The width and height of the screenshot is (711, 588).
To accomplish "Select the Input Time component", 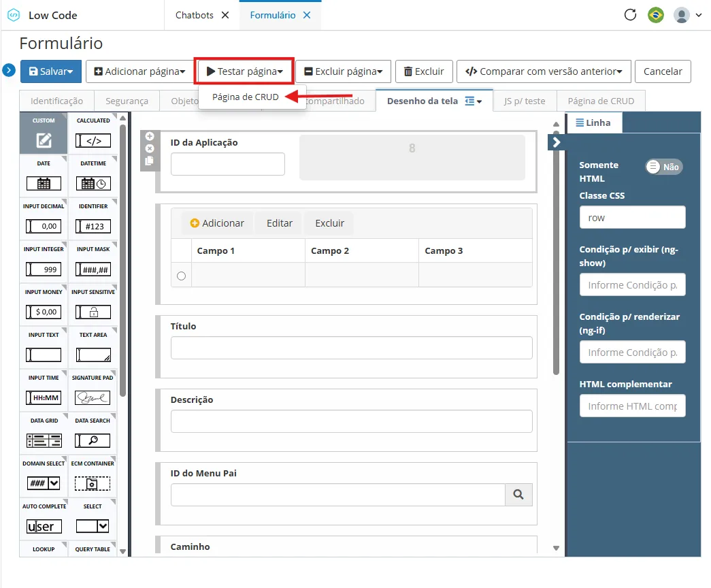I will (x=44, y=391).
